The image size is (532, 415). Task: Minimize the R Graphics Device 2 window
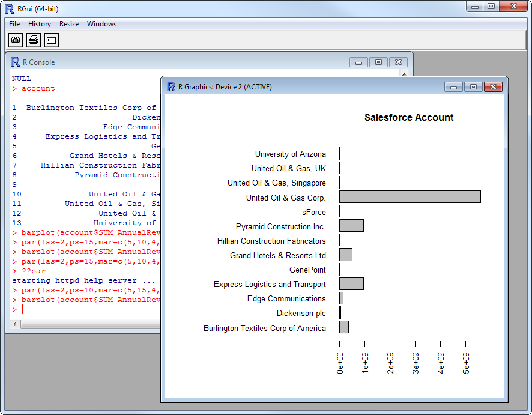pyautogui.click(x=453, y=87)
